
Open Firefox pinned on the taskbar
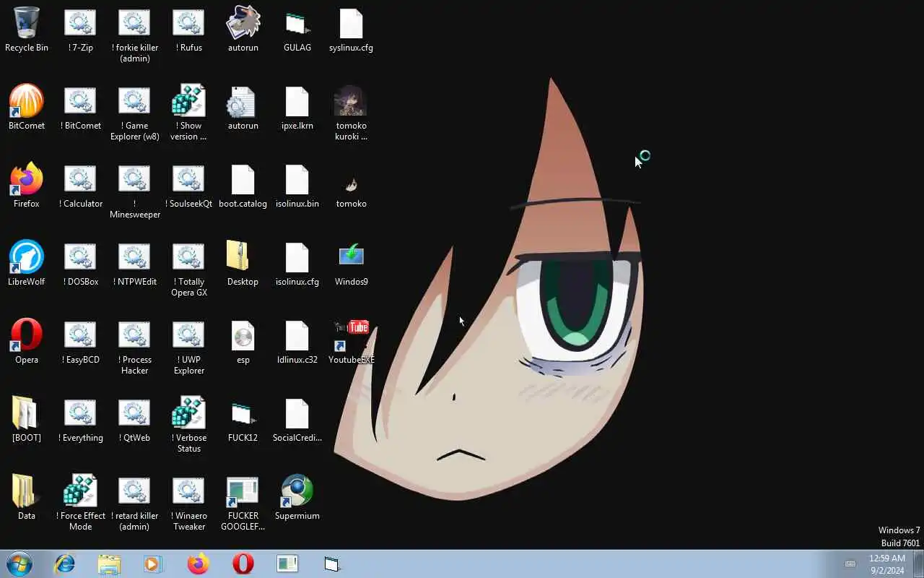198,564
